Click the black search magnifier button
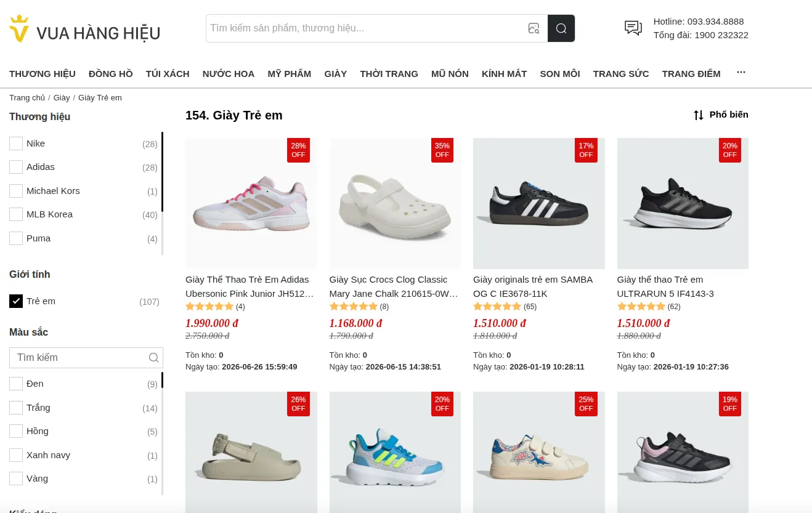The height and width of the screenshot is (513, 812). click(x=561, y=28)
